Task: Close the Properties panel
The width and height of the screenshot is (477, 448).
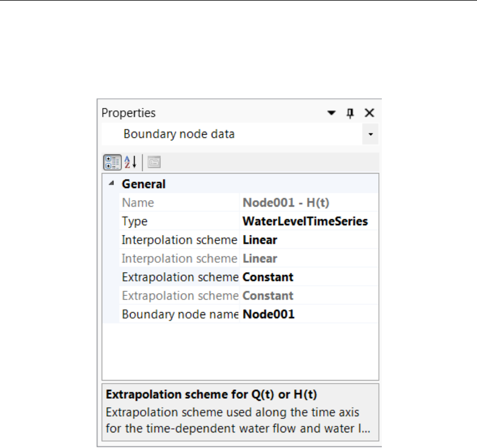Action: [369, 113]
